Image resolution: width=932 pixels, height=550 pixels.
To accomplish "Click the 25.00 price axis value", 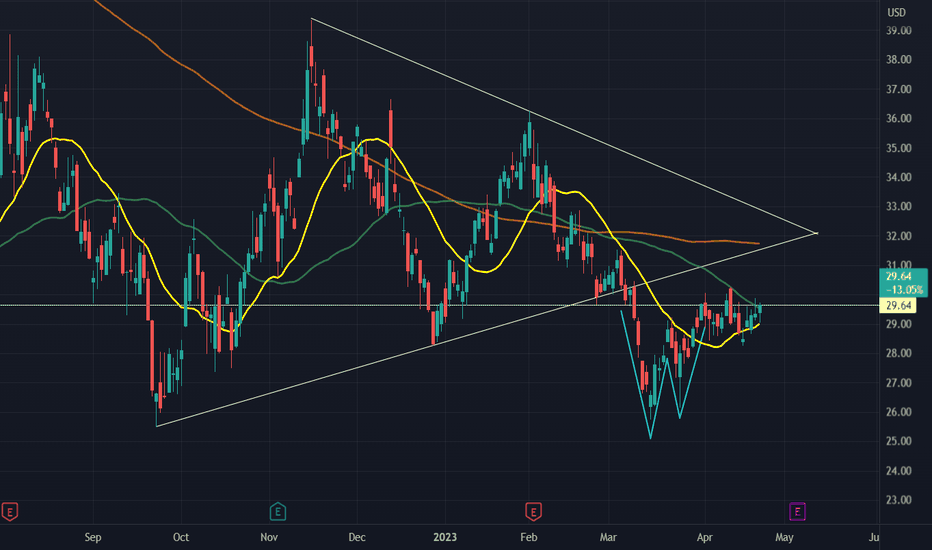I will (899, 441).
